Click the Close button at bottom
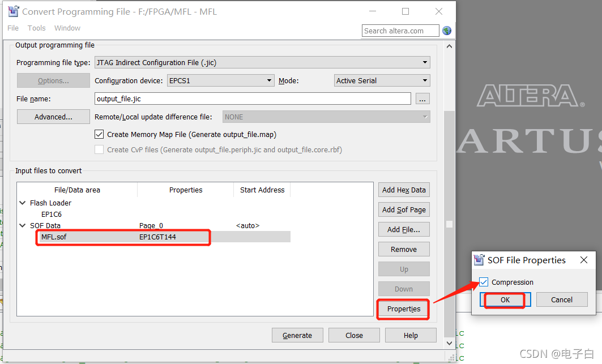This screenshot has height=364, width=602. [x=354, y=335]
